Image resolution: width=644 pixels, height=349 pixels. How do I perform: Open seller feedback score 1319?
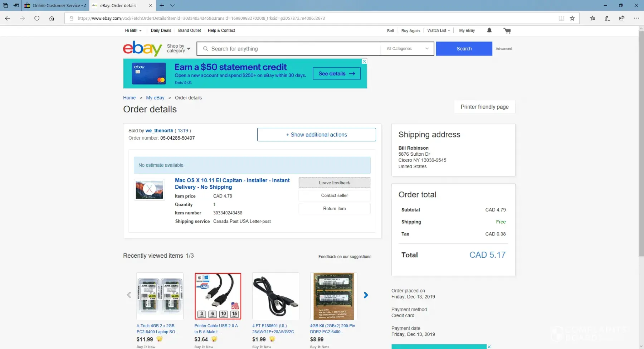tap(183, 131)
